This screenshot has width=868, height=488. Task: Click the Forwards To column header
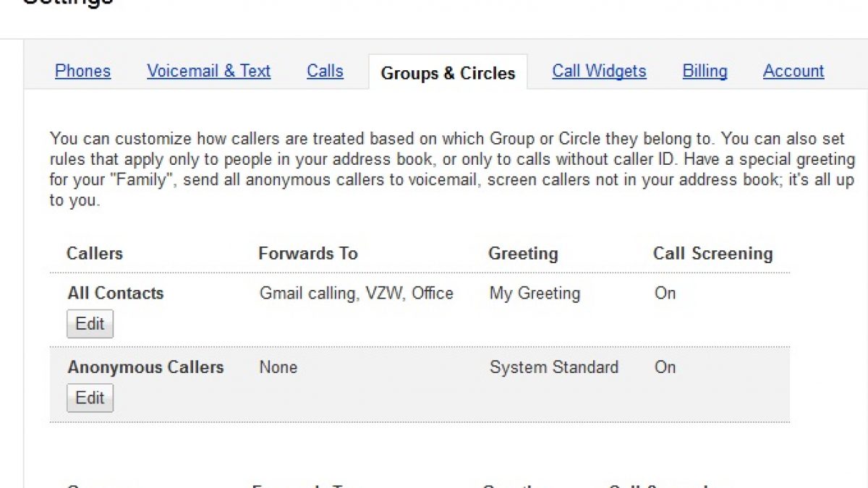[308, 254]
